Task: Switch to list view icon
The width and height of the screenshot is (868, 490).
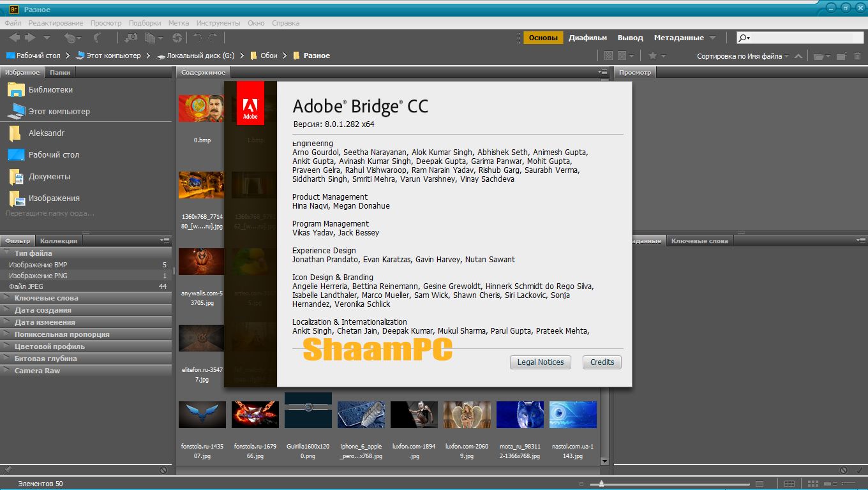Action: pos(848,484)
